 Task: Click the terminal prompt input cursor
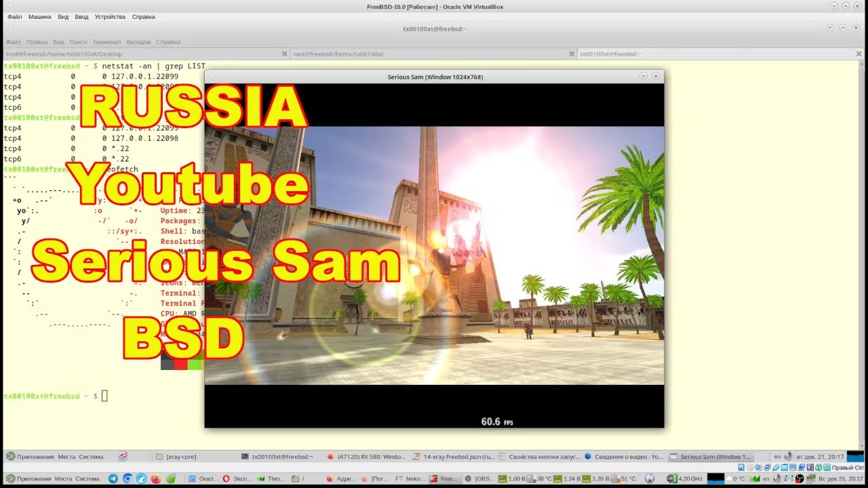pyautogui.click(x=104, y=396)
